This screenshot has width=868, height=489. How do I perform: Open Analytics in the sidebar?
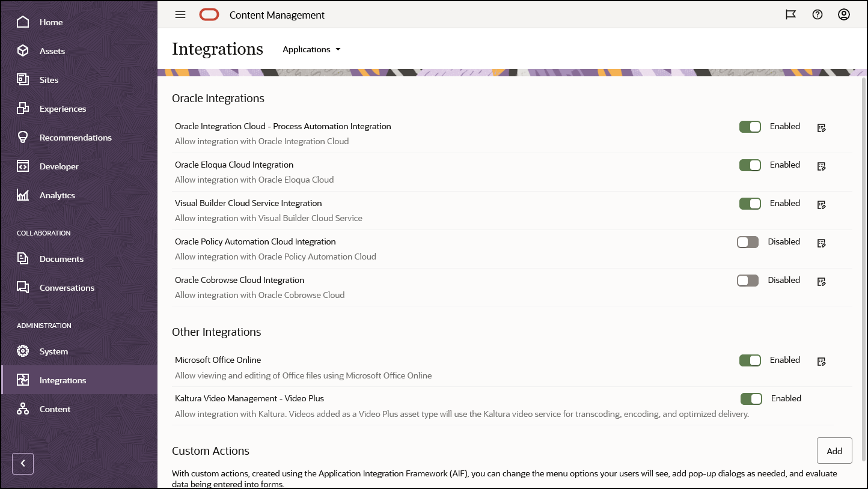[x=79, y=195]
